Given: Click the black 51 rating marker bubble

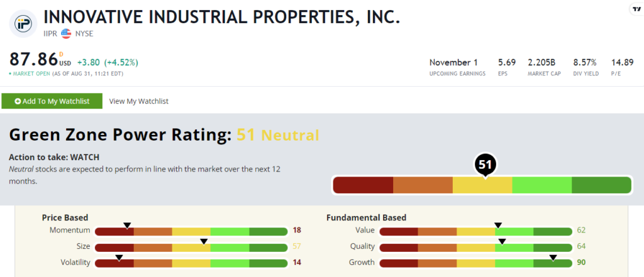Looking at the screenshot, I should coord(486,165).
